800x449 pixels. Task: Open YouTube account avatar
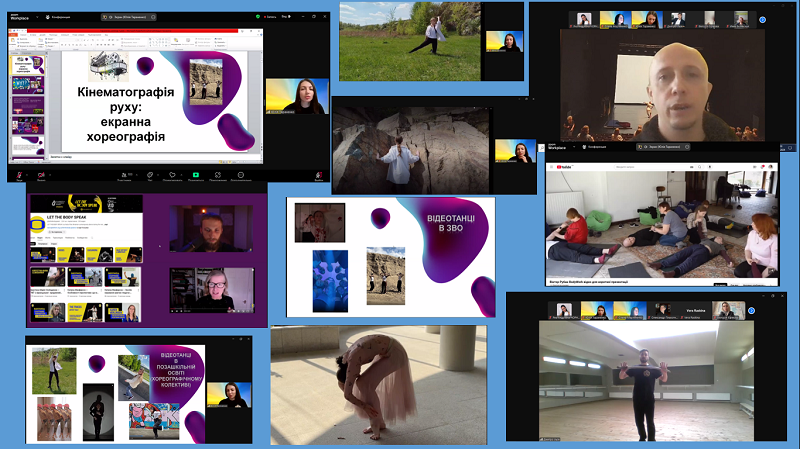tap(770, 167)
